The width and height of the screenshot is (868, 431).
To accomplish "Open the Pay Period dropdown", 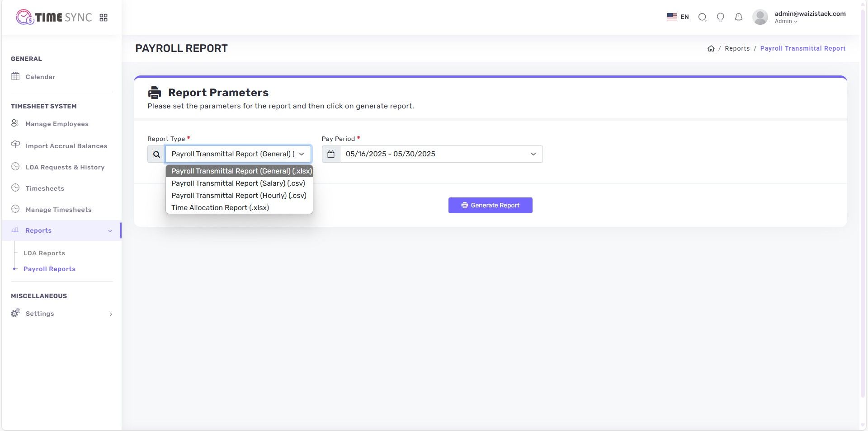I will [441, 155].
